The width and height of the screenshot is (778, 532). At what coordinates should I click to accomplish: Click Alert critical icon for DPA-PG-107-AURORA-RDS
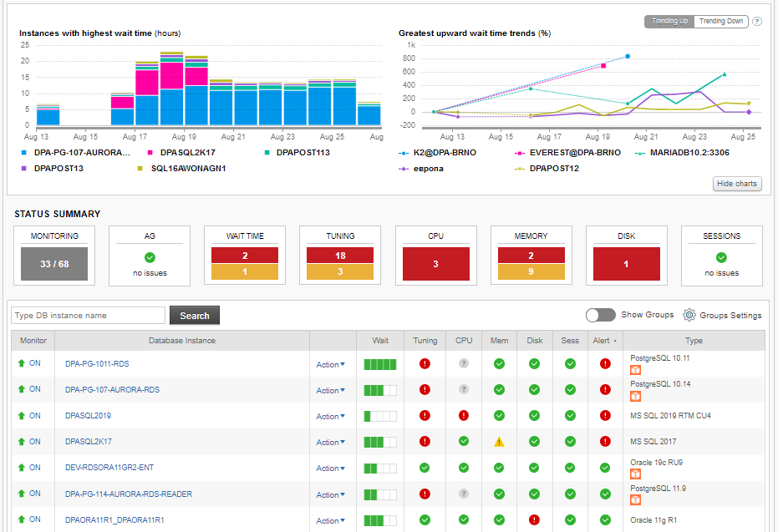tap(605, 390)
